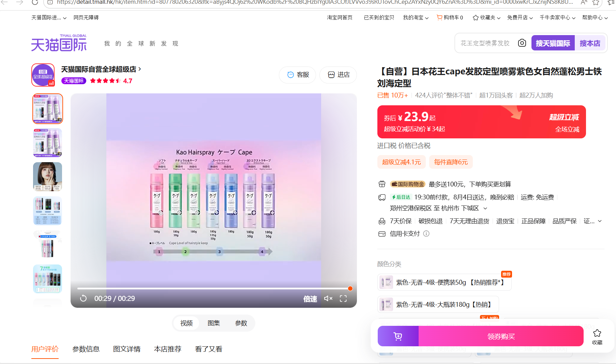Open the 看了又看 tab
Image resolution: width=616 pixels, height=364 pixels.
pos(209,349)
